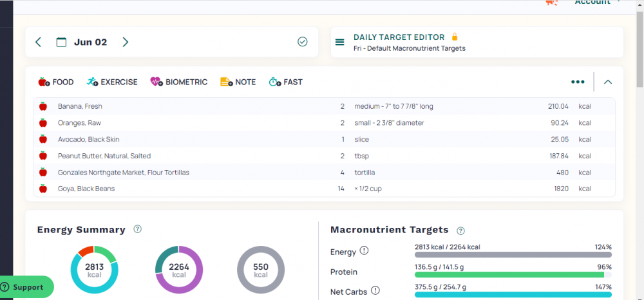Screen dimensions: 644x300
Task: Click the apple icon for Banana, Fresh
Action: pos(43,106)
